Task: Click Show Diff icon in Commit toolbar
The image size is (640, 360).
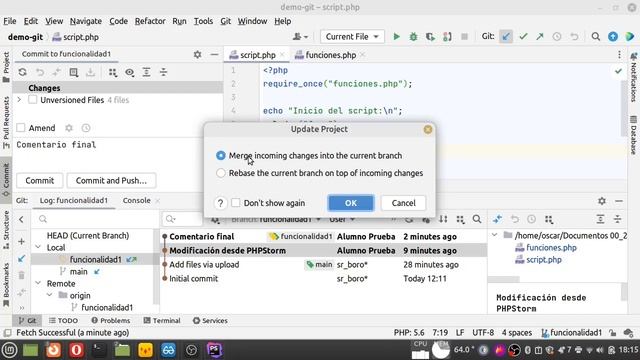Action: pos(73,72)
